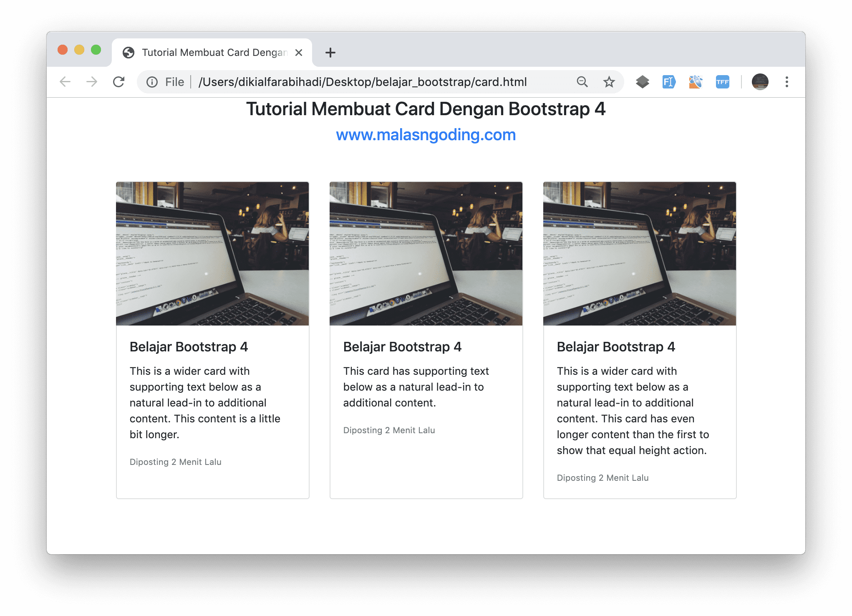Click text ending 'little bit longer.'
The width and height of the screenshot is (852, 616).
click(x=205, y=403)
